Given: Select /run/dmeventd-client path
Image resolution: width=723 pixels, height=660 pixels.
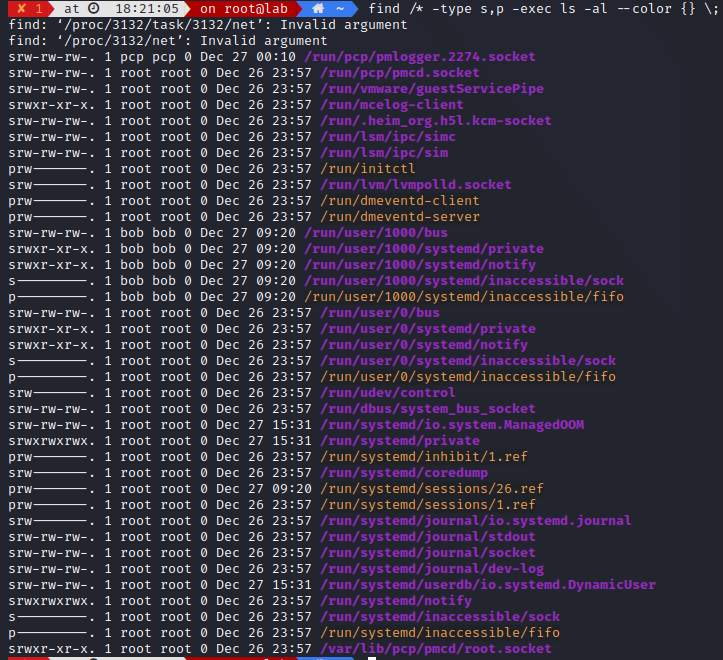Looking at the screenshot, I should coord(400,201).
